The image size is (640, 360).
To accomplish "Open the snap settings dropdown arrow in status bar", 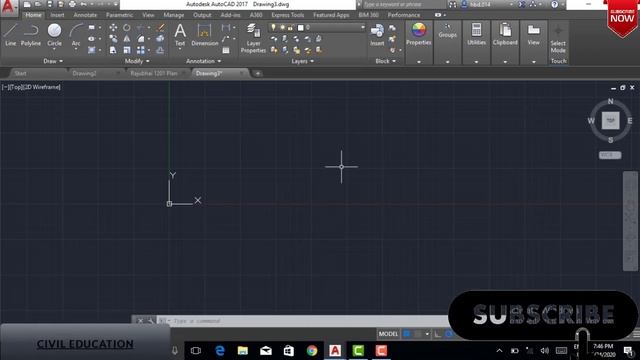I will [427, 334].
